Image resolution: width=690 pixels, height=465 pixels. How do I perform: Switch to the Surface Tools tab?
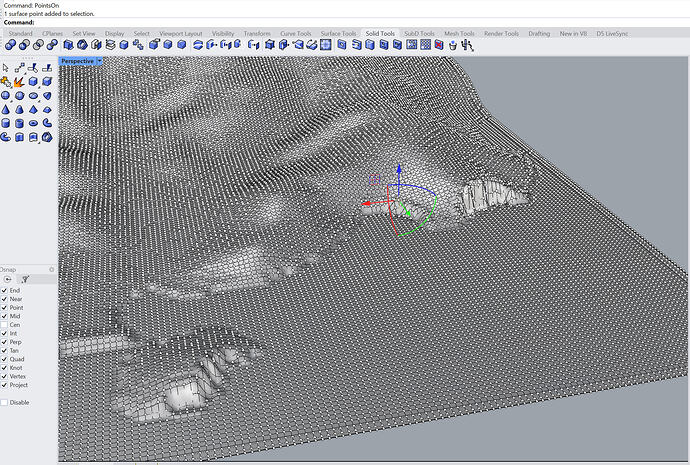[338, 33]
